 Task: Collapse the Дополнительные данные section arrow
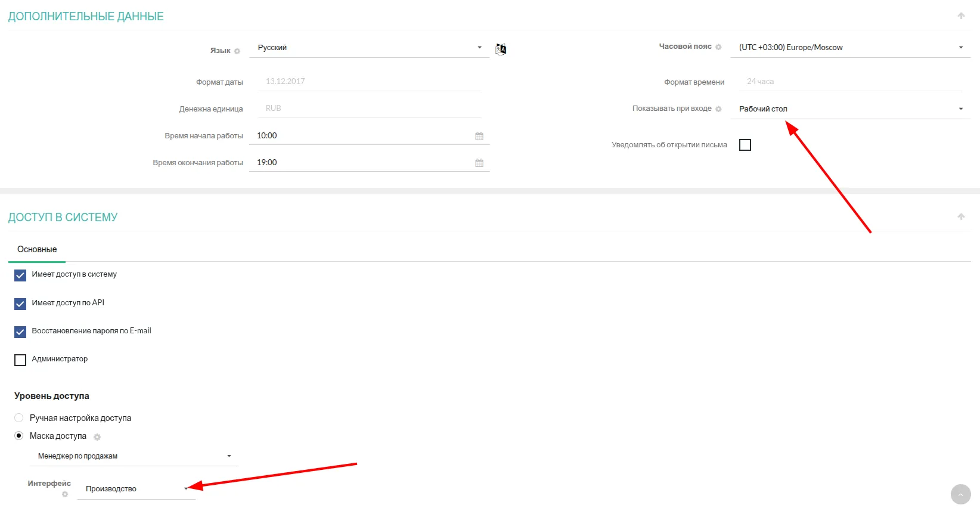[x=961, y=16]
